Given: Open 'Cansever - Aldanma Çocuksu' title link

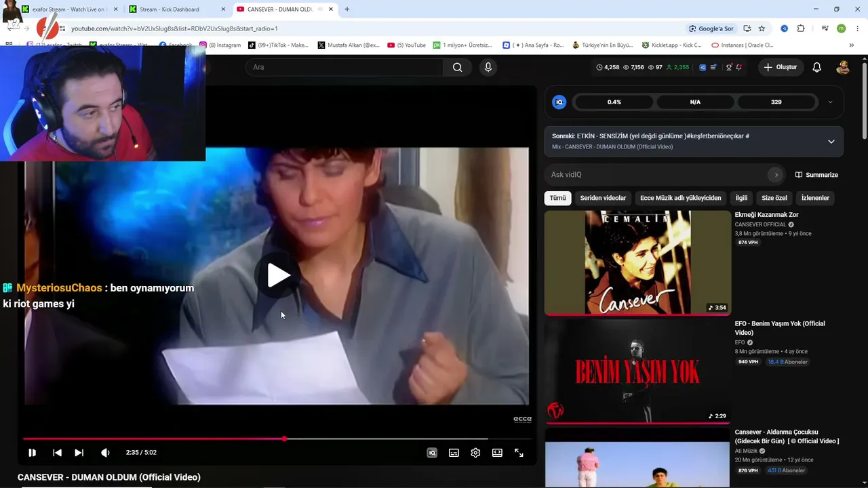Looking at the screenshot, I should tap(787, 436).
